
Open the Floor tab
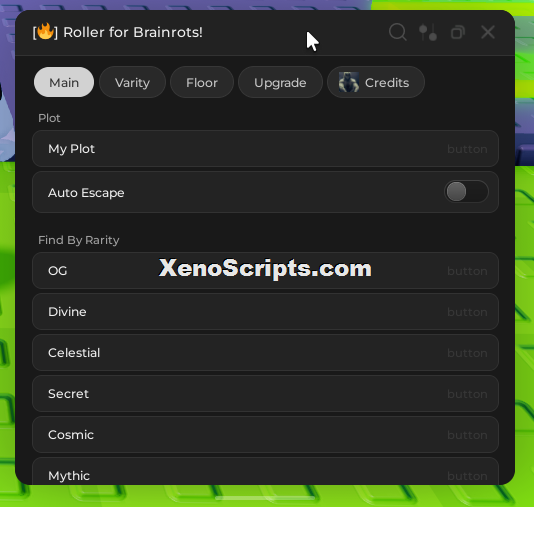point(202,82)
